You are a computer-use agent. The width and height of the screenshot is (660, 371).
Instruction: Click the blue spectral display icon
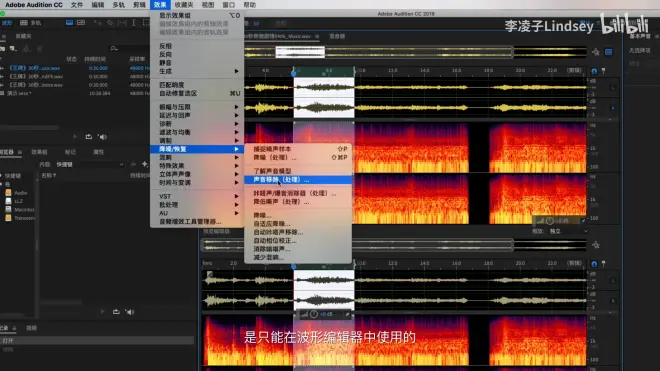[609, 52]
